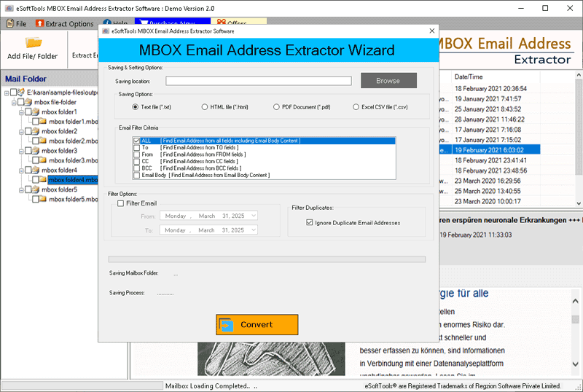Select the row dated 19 February 2021 6:03:02

tap(489, 150)
